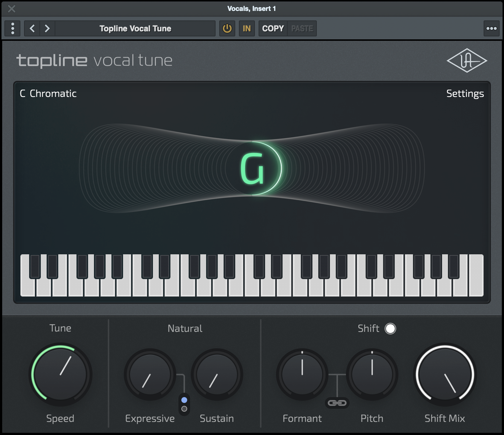Viewport: 504px width, 435px height.
Task: Click the 'Expressive' label text
Action: click(150, 419)
